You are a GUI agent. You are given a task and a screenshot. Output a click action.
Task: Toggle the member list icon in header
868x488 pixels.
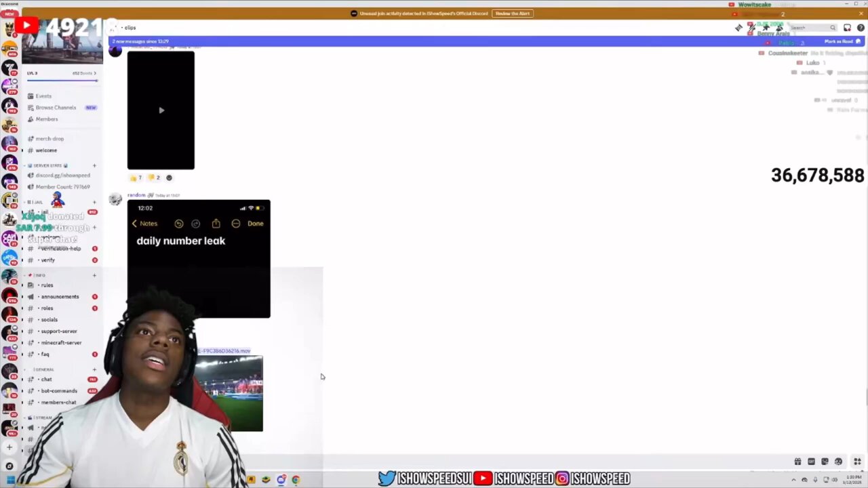779,28
